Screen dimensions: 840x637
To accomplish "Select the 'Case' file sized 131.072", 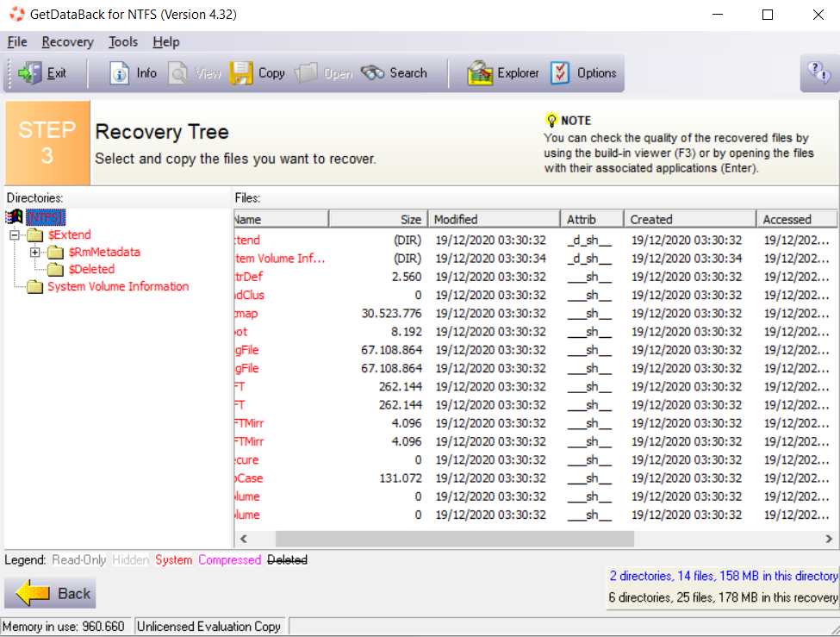I will [x=536, y=478].
